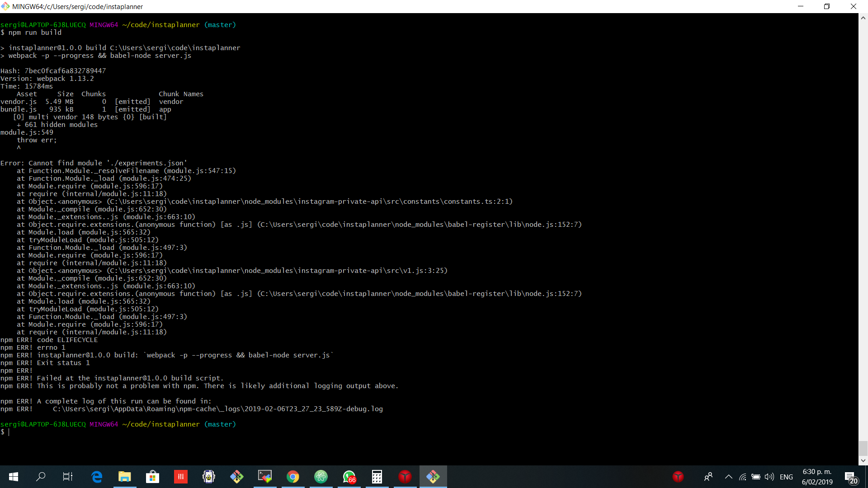Launch Microsoft Edge from taskbar

[97, 477]
